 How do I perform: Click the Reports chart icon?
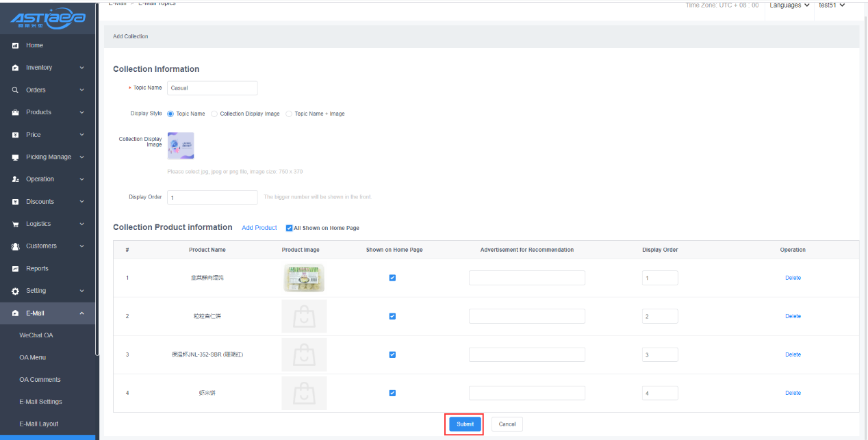click(x=15, y=269)
